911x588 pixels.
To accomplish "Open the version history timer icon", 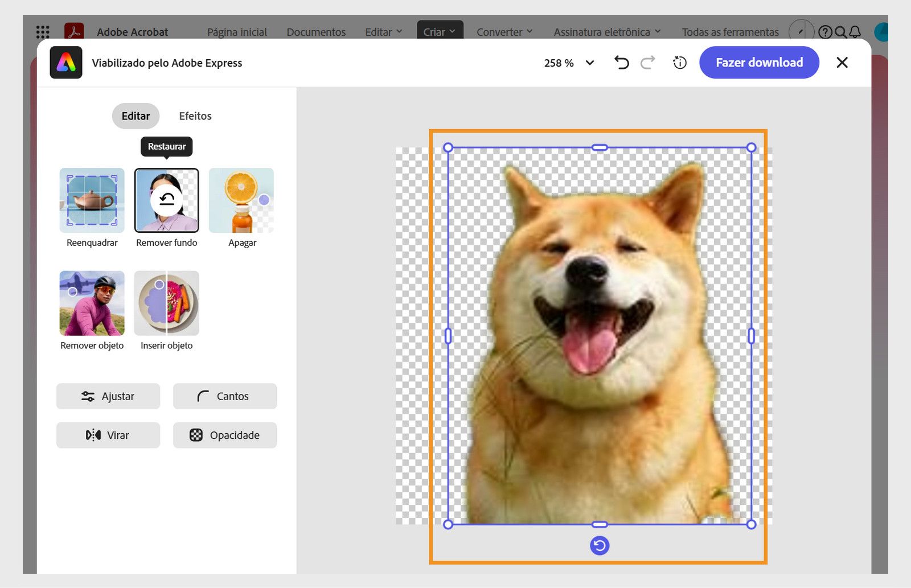I will [x=679, y=63].
